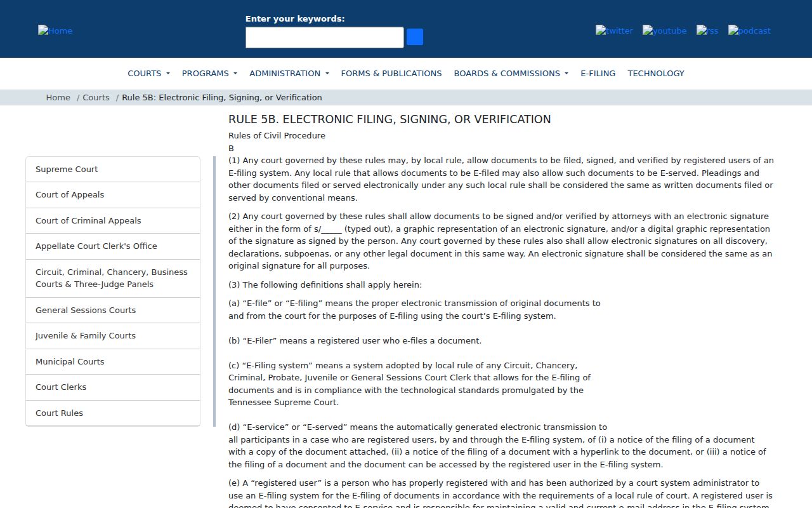Go to Home in breadcrumb

[58, 97]
